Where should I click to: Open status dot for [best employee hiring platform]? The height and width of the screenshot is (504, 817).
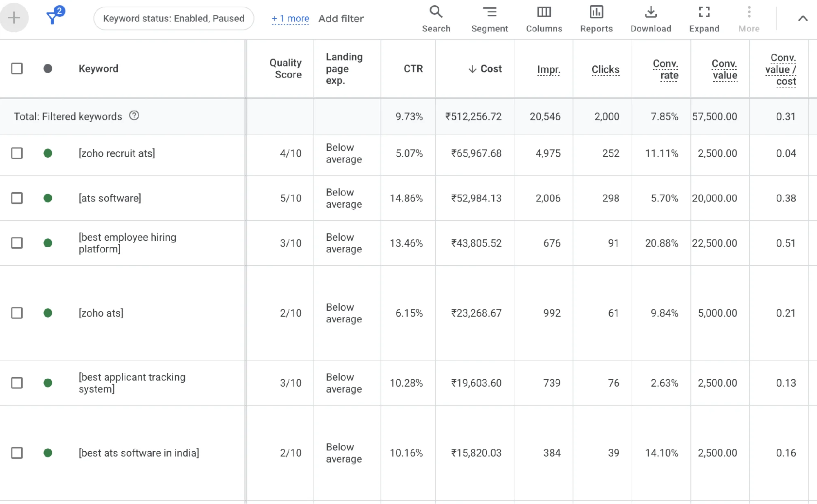point(48,243)
